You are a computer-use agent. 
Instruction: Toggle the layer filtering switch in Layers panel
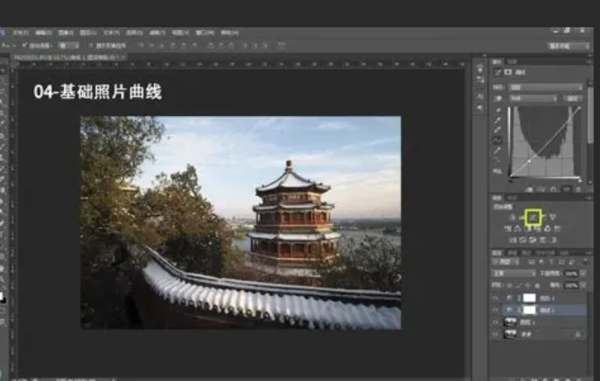point(585,262)
